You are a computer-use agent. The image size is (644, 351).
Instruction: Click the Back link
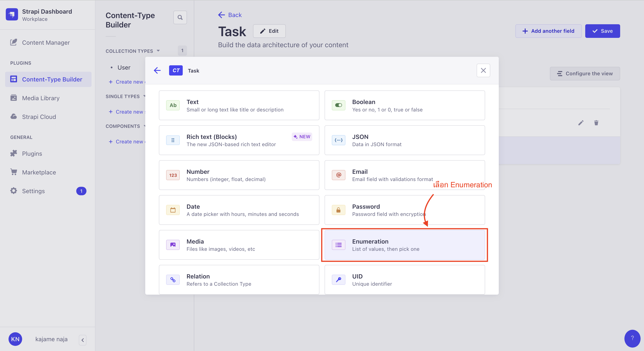[x=230, y=15]
